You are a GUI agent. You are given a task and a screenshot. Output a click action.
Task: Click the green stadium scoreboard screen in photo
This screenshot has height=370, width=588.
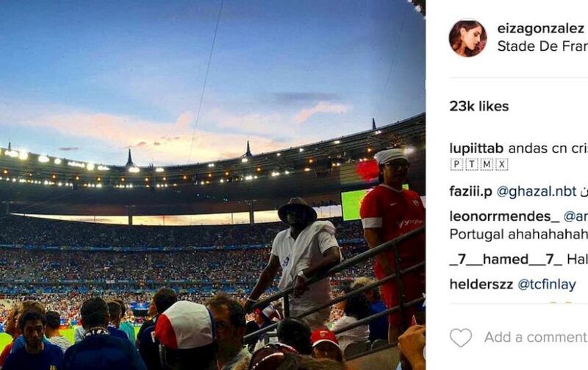(x=352, y=204)
